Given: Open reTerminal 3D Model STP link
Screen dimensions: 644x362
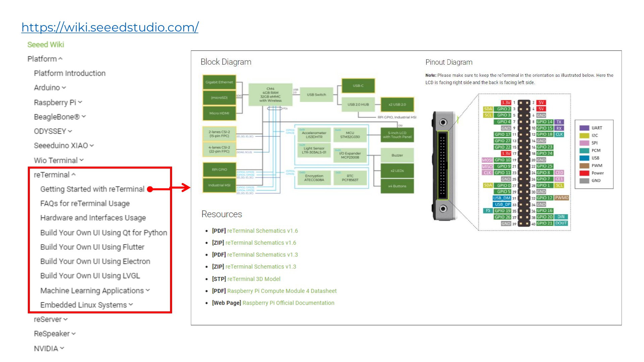Looking at the screenshot, I should [x=254, y=279].
